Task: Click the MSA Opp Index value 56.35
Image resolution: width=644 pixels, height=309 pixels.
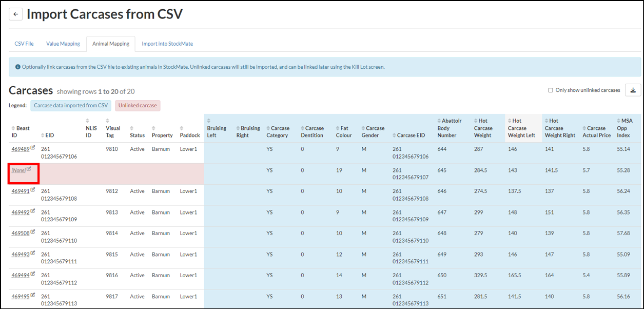Action: tap(623, 213)
